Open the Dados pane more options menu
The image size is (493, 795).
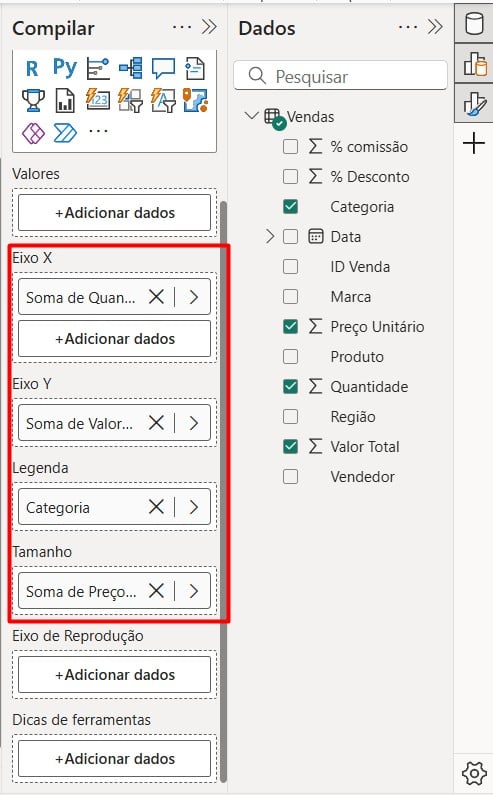click(x=408, y=27)
